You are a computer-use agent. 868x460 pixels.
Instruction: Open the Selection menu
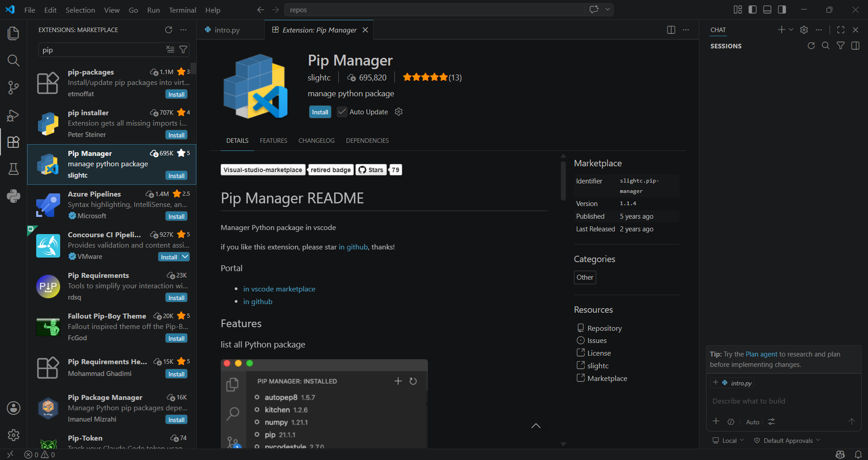(x=80, y=10)
